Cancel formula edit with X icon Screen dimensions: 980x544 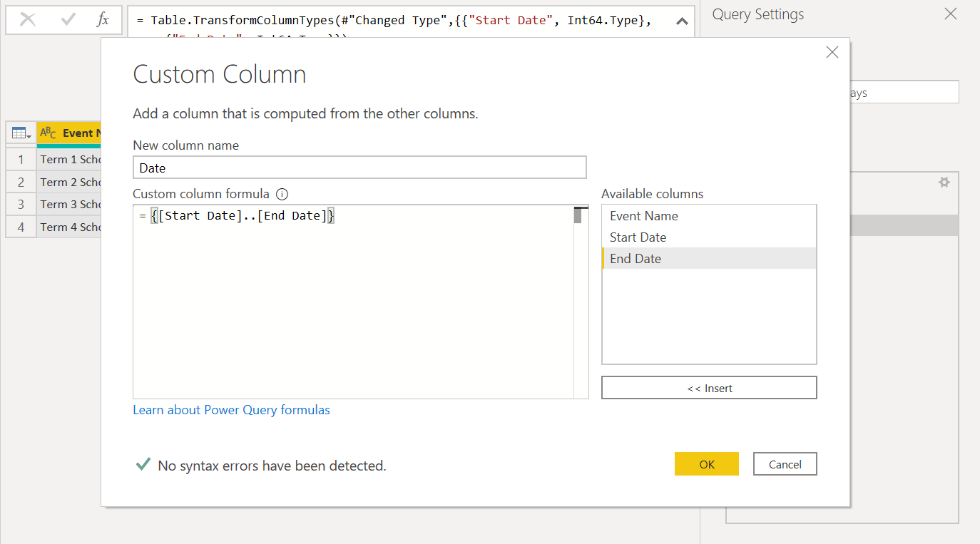28,20
